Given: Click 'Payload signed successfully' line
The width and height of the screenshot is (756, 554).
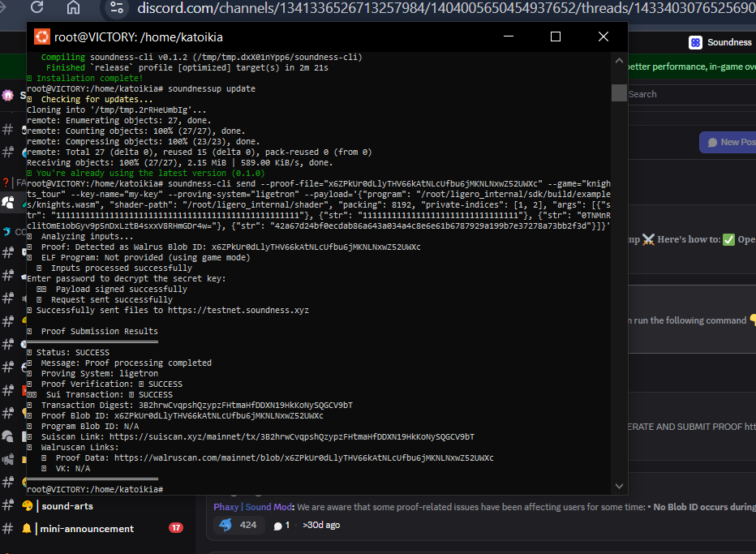Looking at the screenshot, I should (x=112, y=290).
